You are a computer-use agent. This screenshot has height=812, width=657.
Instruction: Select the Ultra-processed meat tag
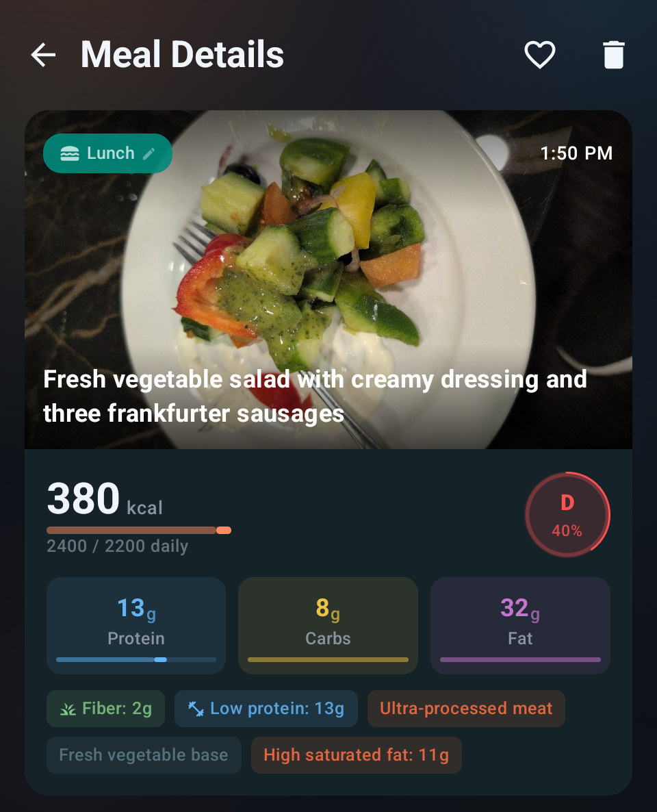(x=466, y=709)
